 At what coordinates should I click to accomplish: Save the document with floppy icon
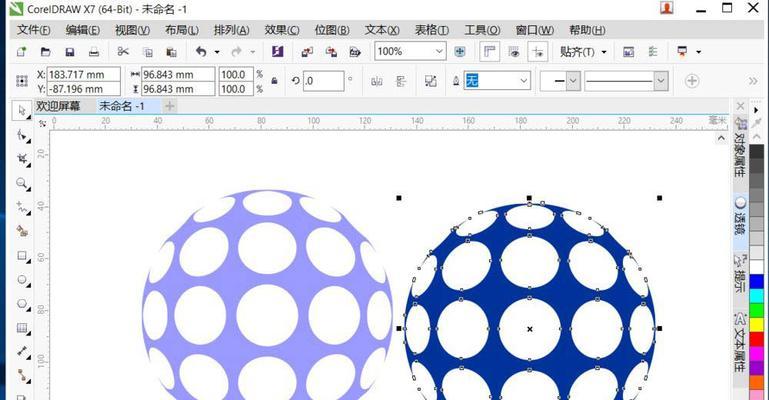[70, 51]
